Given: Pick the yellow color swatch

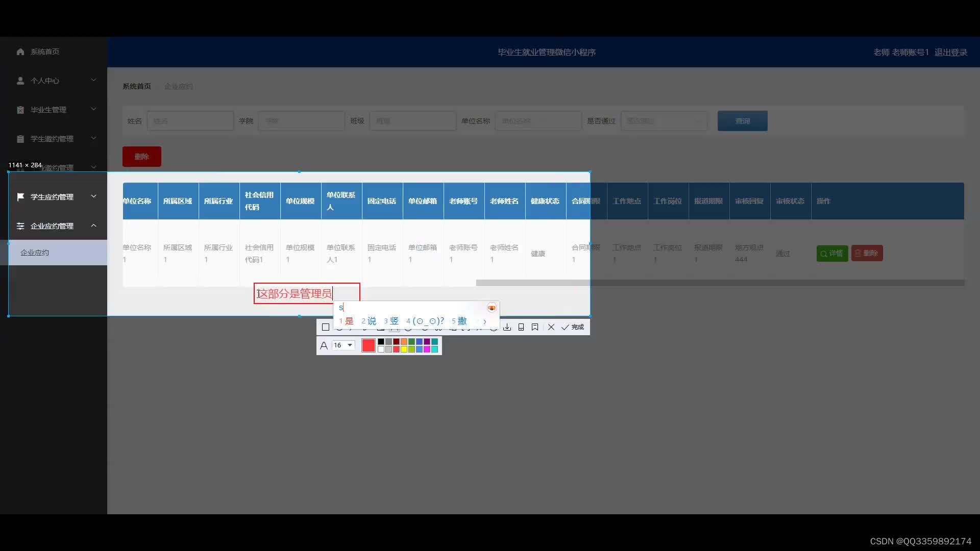Looking at the screenshot, I should point(404,349).
